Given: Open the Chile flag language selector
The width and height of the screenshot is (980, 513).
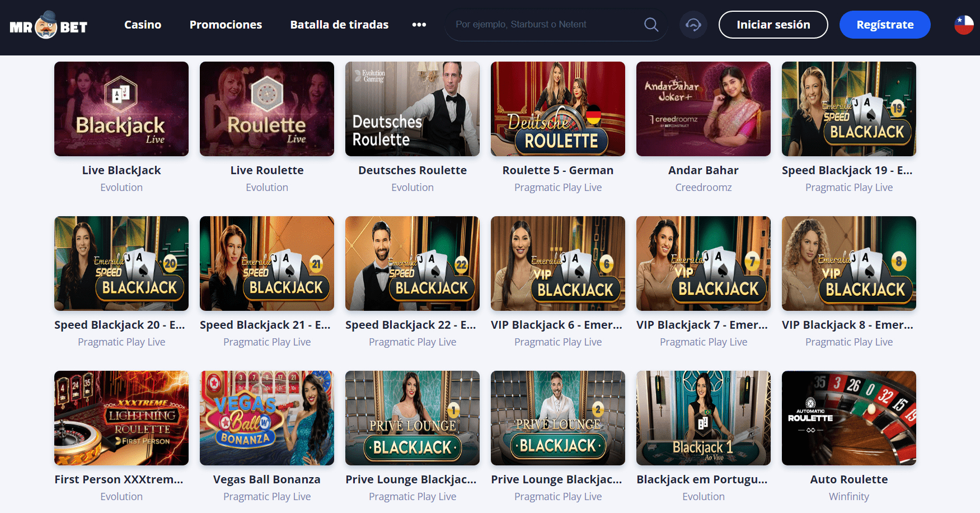Looking at the screenshot, I should coord(964,24).
